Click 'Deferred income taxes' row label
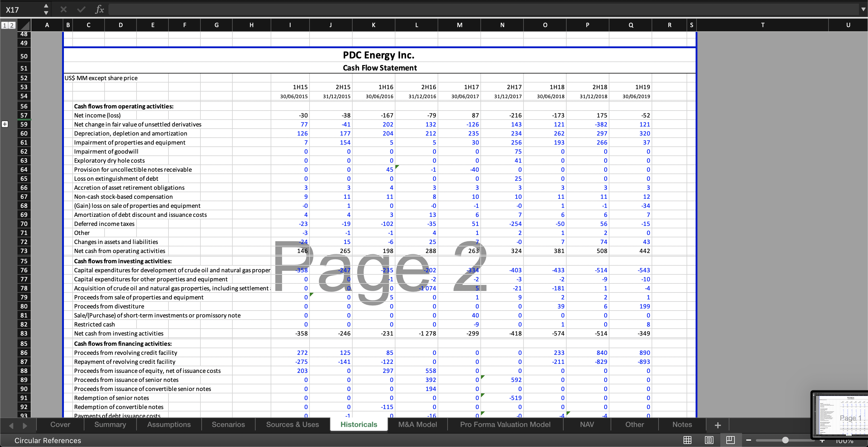The height and width of the screenshot is (447, 868). tap(104, 224)
